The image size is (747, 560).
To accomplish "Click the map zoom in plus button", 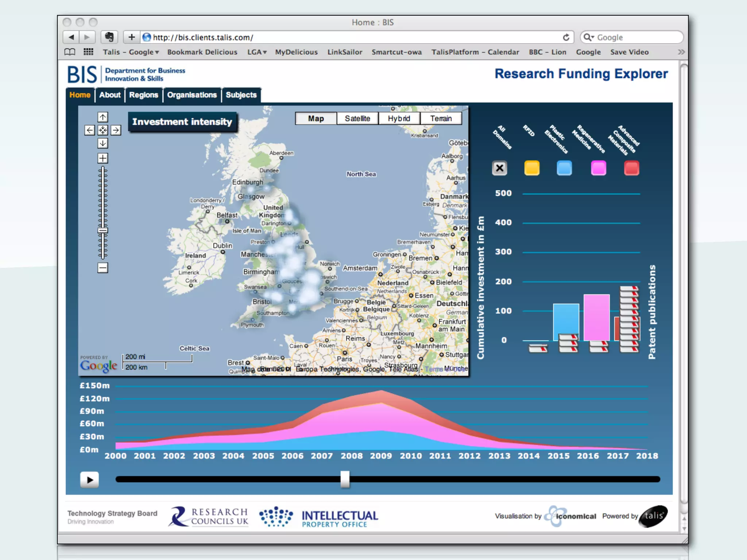I will tap(103, 158).
